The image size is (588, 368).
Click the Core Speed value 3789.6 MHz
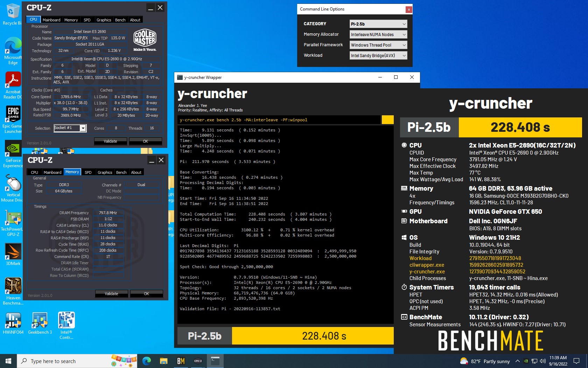click(x=71, y=97)
